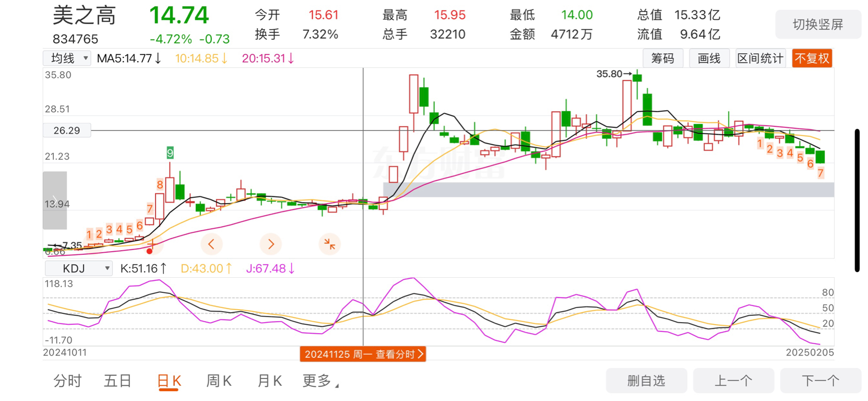Switch to the 周K tab
This screenshot has height=401, width=868.
pos(219,381)
